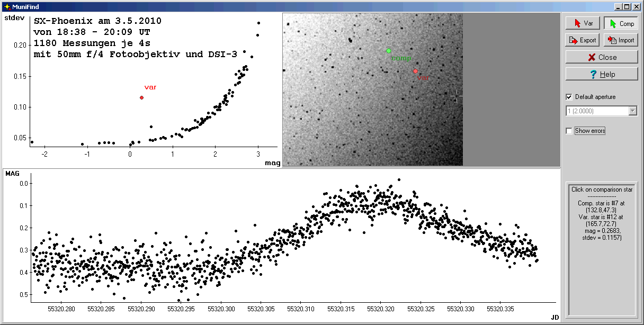Close the window via title bar X
The height and width of the screenshot is (325, 644).
tap(636, 6)
